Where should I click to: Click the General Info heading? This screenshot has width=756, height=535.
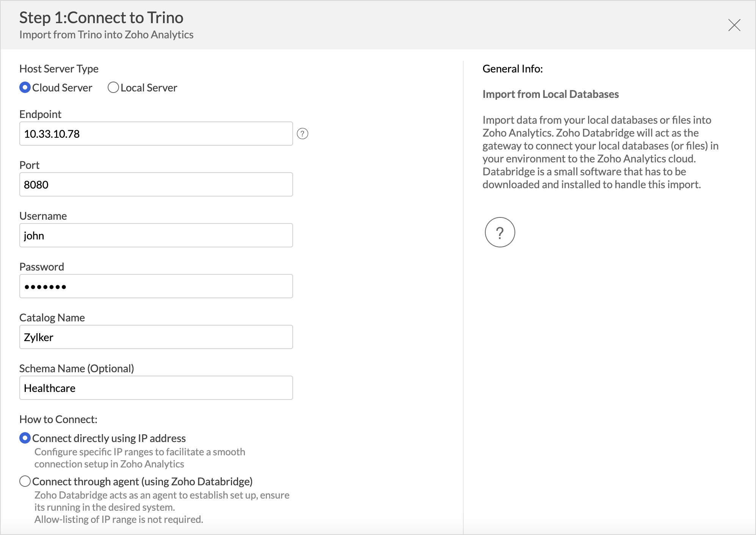point(512,69)
